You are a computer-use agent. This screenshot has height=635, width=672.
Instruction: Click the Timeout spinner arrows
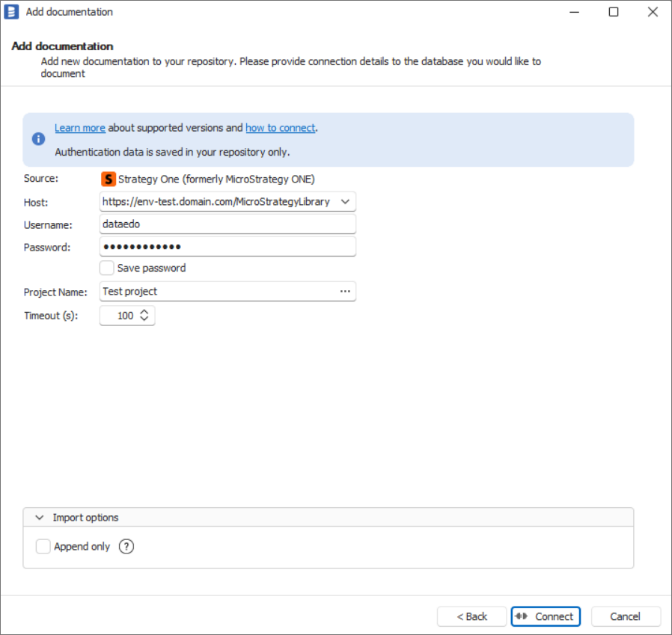(x=144, y=316)
